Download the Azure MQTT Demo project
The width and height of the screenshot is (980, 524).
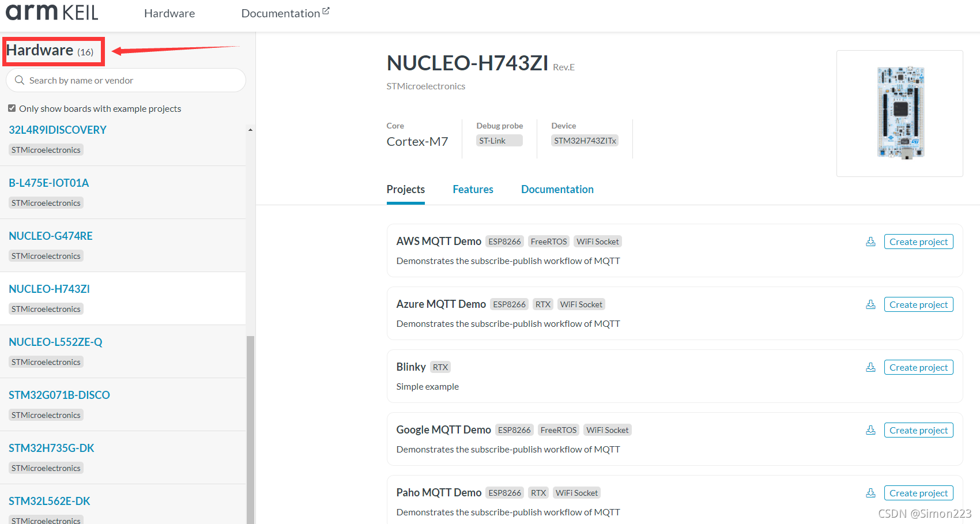(870, 304)
